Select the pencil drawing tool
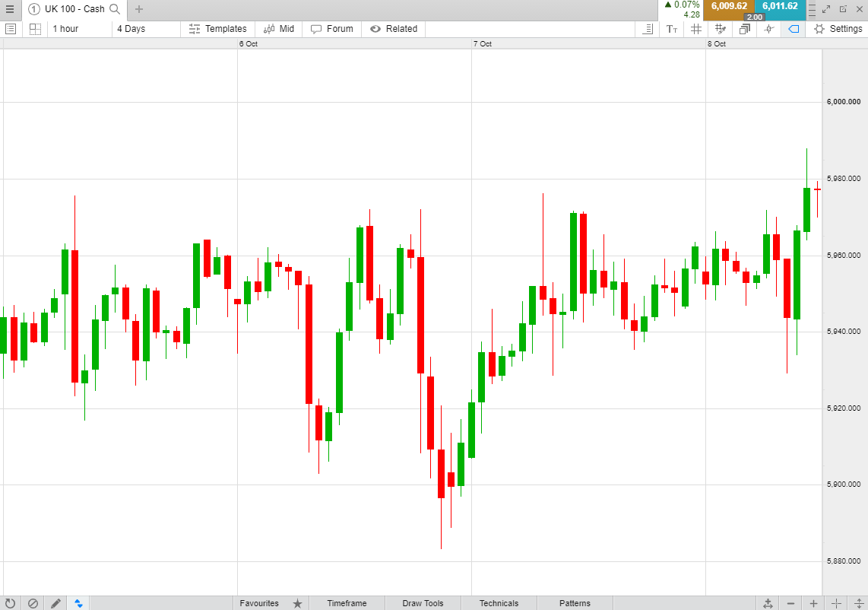This screenshot has width=868, height=610. click(55, 603)
